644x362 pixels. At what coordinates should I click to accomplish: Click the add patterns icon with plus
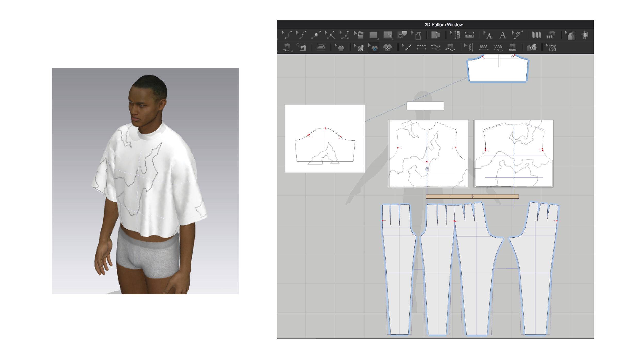[x=532, y=48]
